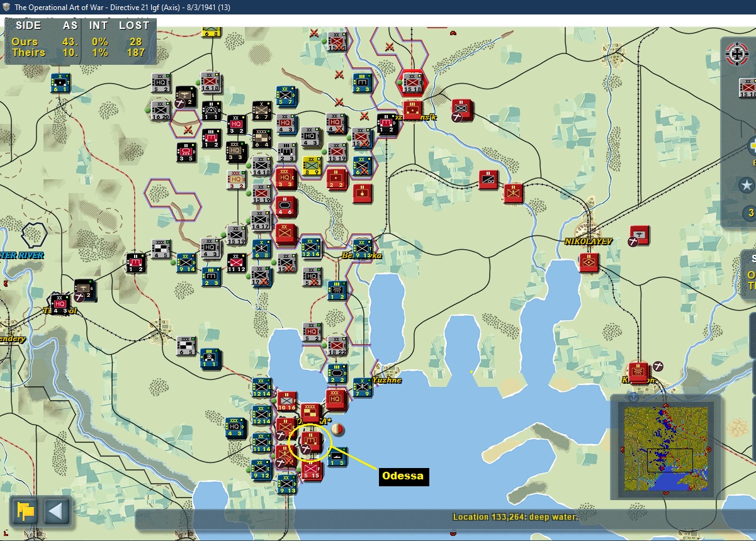Select the red XXX HQ unit beside Yuzhne

pyautogui.click(x=336, y=399)
